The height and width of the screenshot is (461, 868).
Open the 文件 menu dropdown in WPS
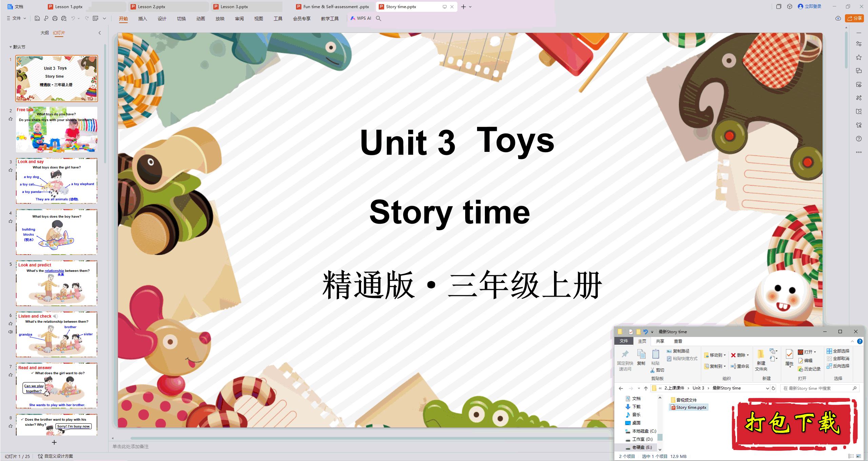coord(17,18)
